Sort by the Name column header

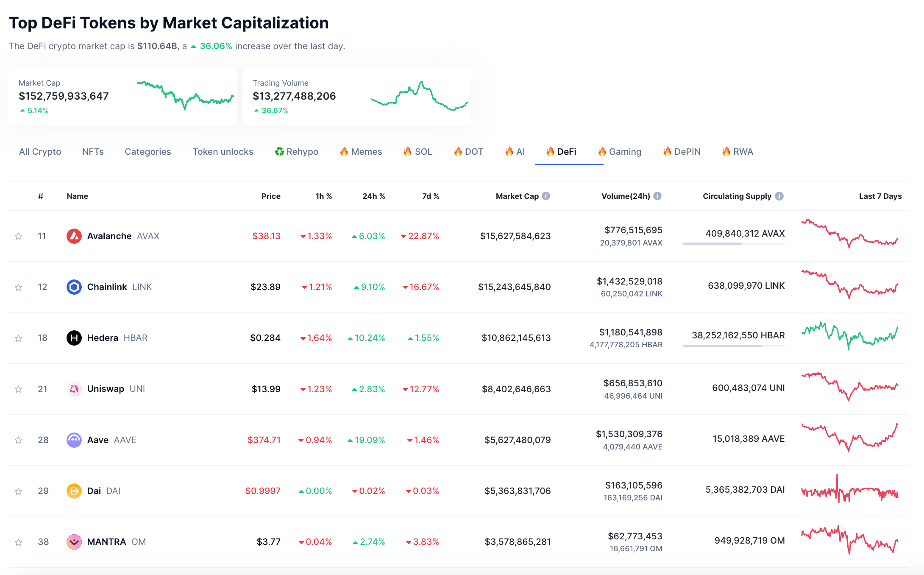pyautogui.click(x=78, y=196)
